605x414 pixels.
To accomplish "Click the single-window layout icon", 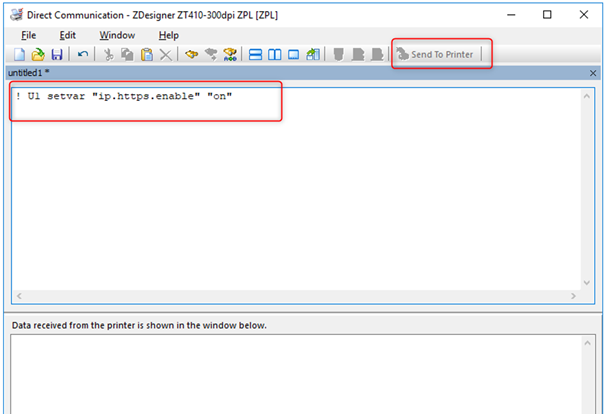I will pyautogui.click(x=294, y=55).
